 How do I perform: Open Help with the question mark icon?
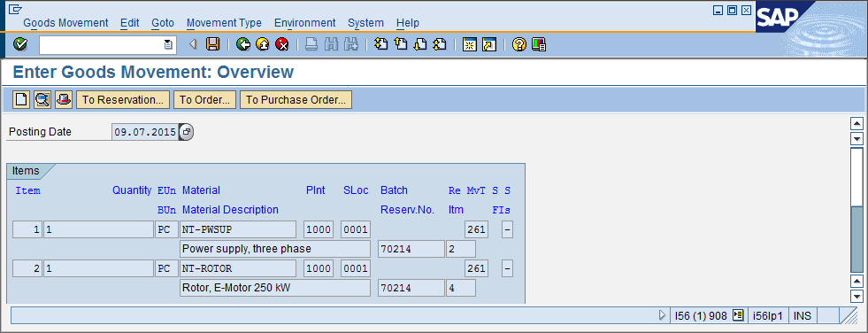(x=518, y=44)
